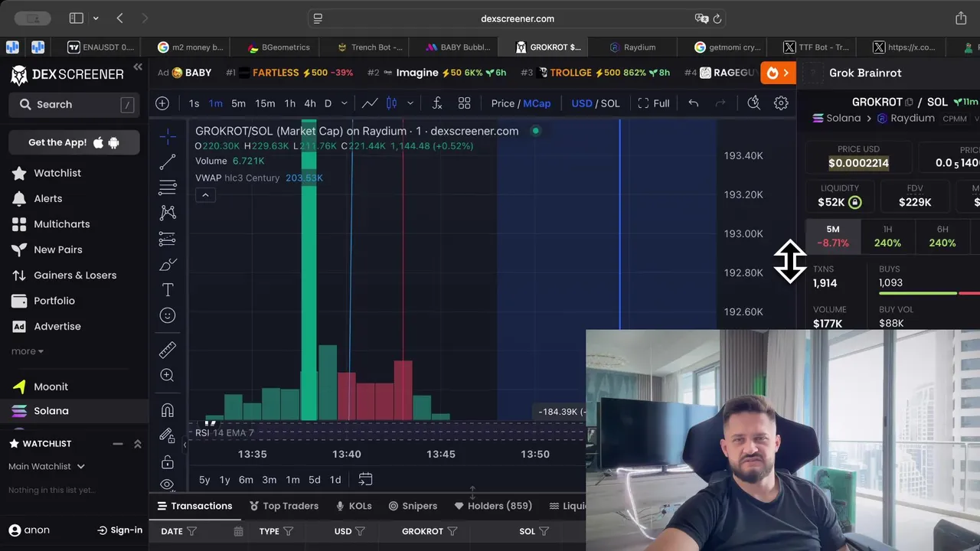Open the Main Watchlist dropdown
The image size is (980, 551).
47,466
